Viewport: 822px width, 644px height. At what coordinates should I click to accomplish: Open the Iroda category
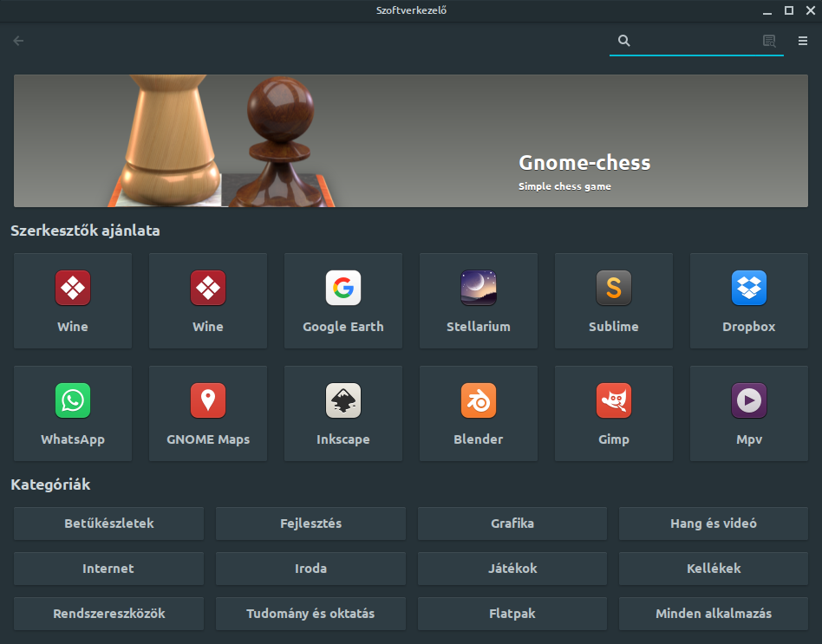(x=311, y=569)
